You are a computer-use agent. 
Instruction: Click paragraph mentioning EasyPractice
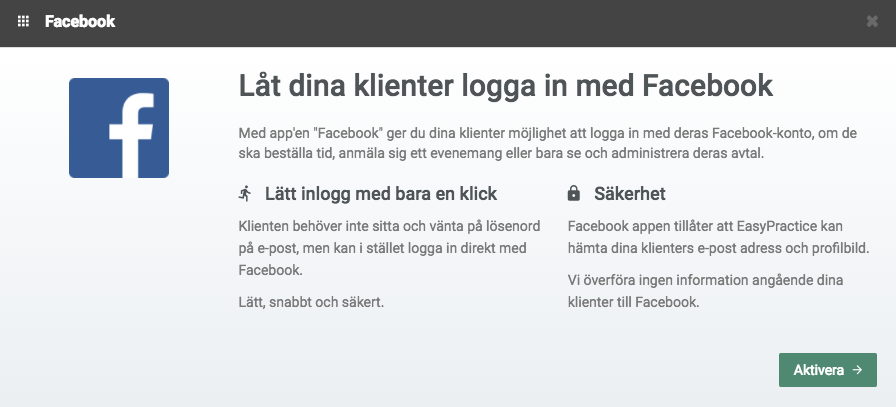pos(719,238)
